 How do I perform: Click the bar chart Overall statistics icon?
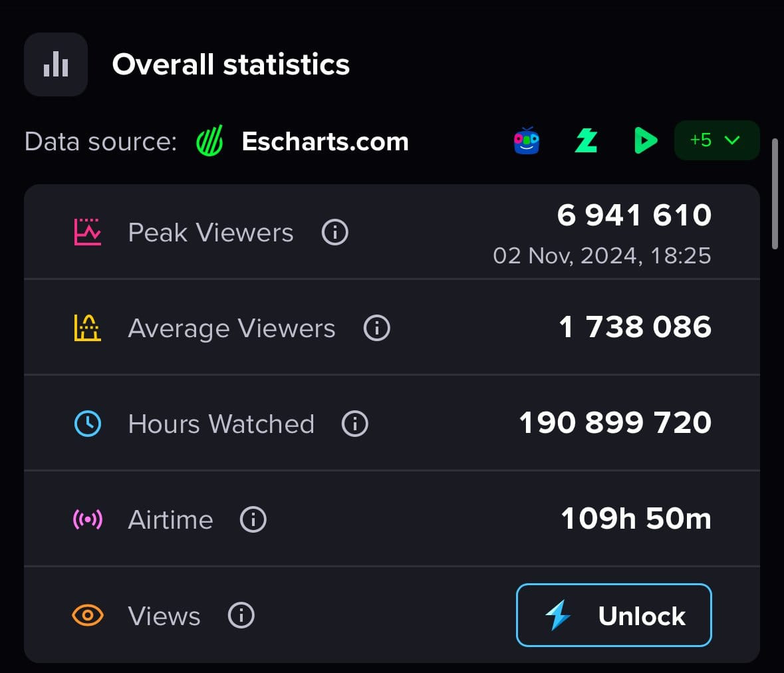56,65
